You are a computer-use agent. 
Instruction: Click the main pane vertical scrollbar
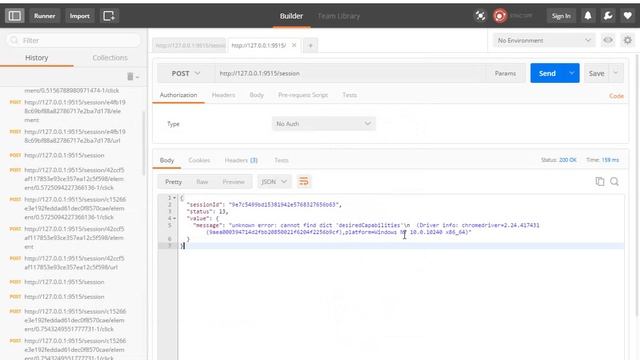tap(638, 184)
